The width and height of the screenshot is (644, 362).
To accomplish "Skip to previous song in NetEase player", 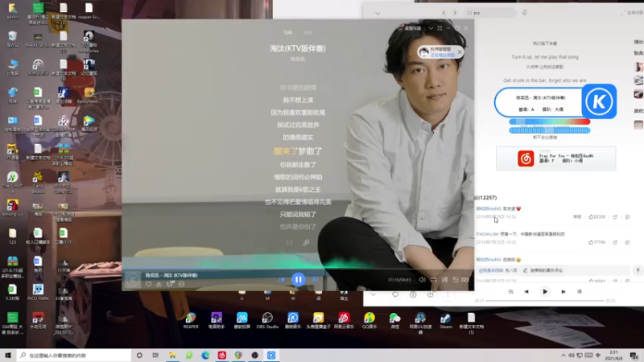I will [x=526, y=291].
